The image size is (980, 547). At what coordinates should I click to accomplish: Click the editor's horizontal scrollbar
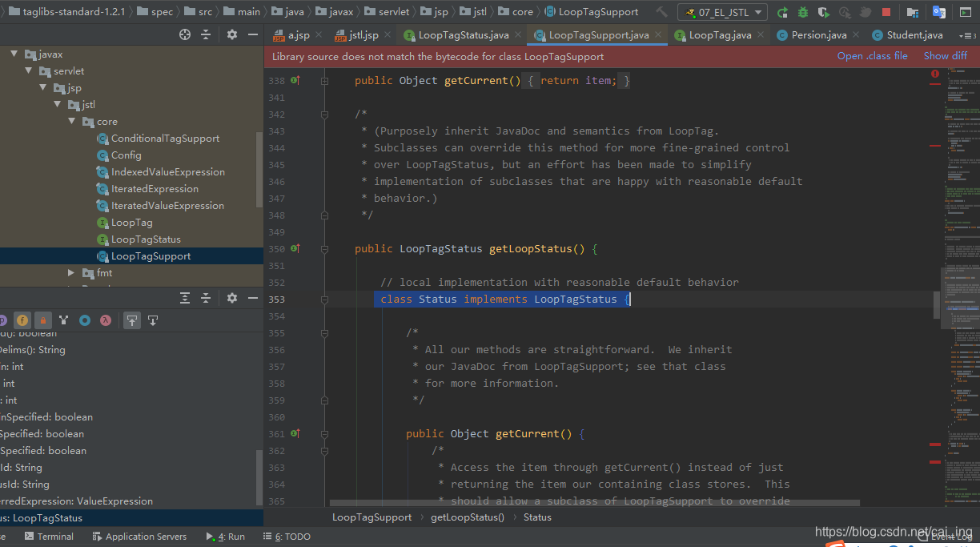click(x=596, y=504)
